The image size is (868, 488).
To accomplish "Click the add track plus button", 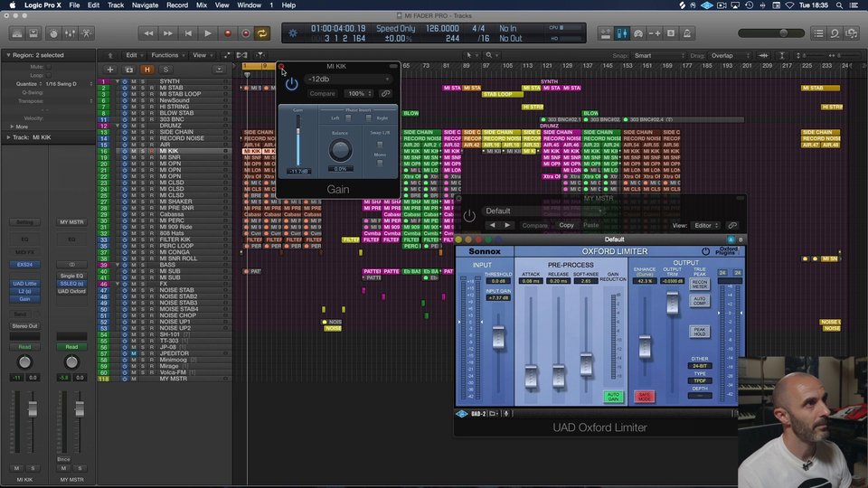I will 109,70.
